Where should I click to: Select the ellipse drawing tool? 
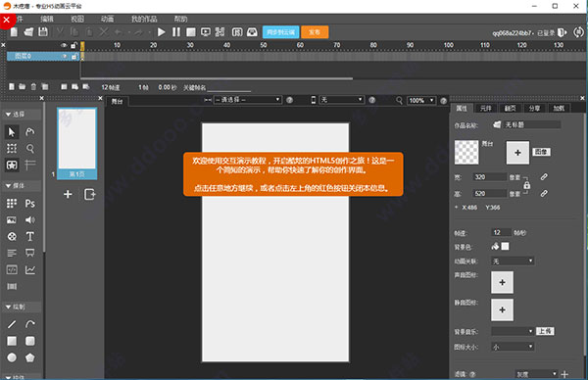click(12, 357)
